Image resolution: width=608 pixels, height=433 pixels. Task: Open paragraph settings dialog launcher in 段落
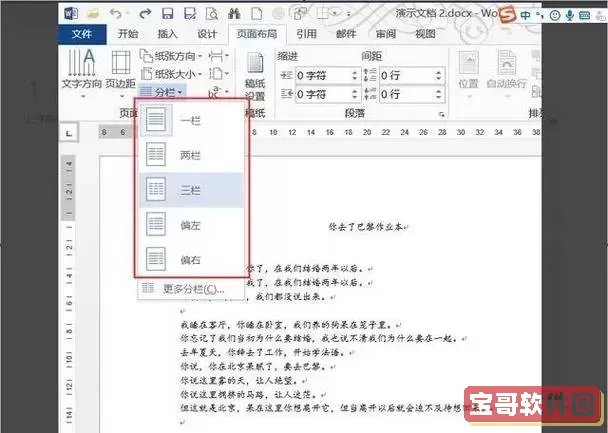[x=442, y=115]
